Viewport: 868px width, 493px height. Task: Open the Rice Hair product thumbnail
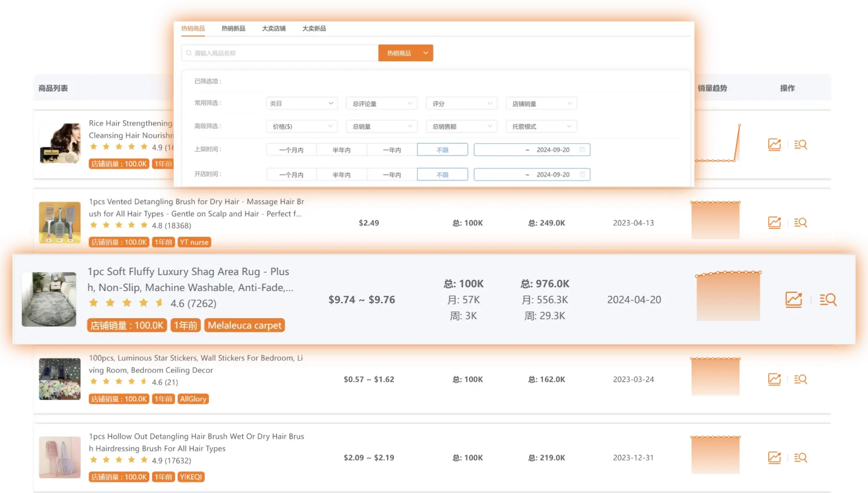coord(59,143)
